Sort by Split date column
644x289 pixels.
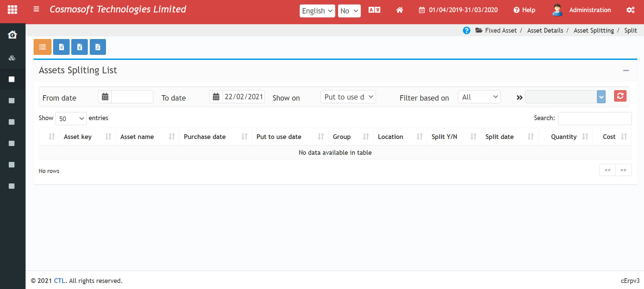tap(509, 137)
